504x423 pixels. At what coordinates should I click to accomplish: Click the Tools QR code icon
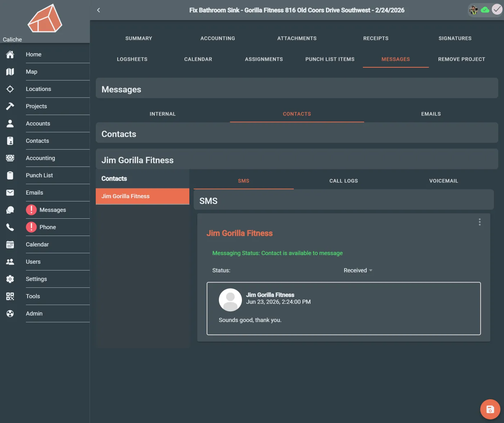coord(10,296)
